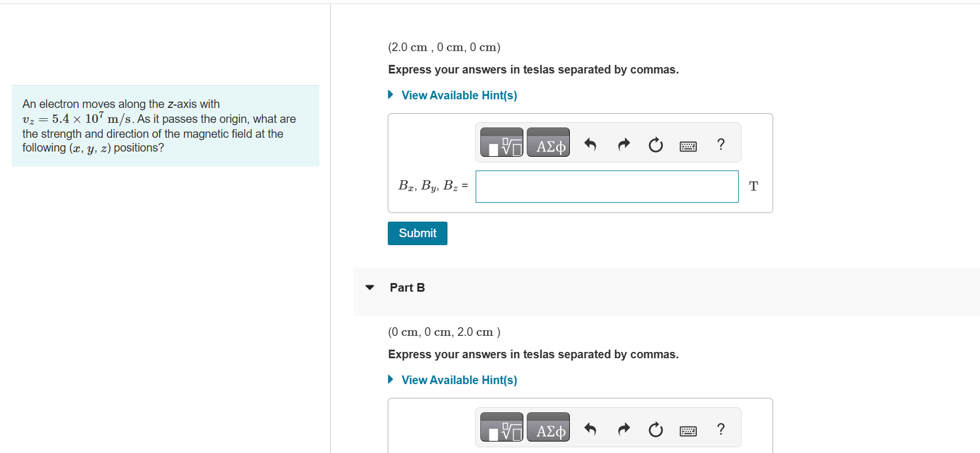
Task: Open help question mark in Part B toolbar
Action: point(721,429)
